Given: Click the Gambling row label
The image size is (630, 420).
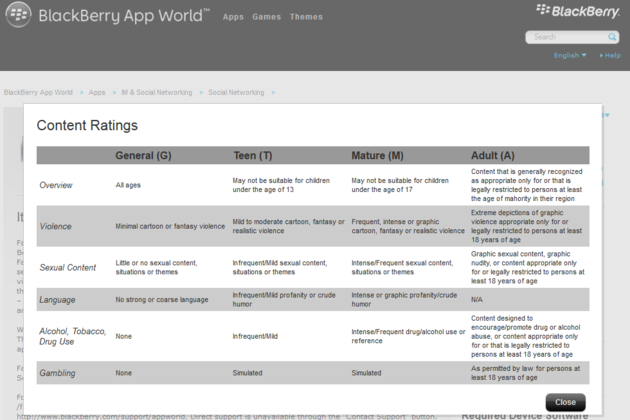Looking at the screenshot, I should point(57,373).
